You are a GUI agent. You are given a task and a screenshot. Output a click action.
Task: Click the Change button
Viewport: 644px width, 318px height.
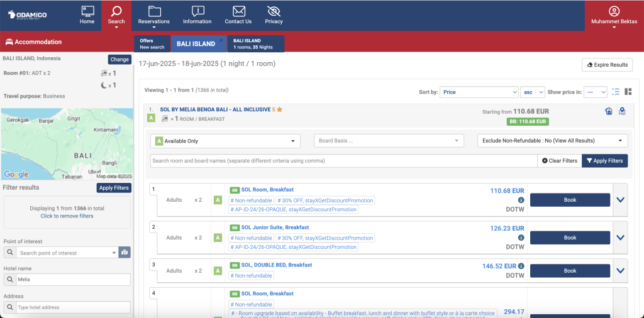[x=119, y=60]
